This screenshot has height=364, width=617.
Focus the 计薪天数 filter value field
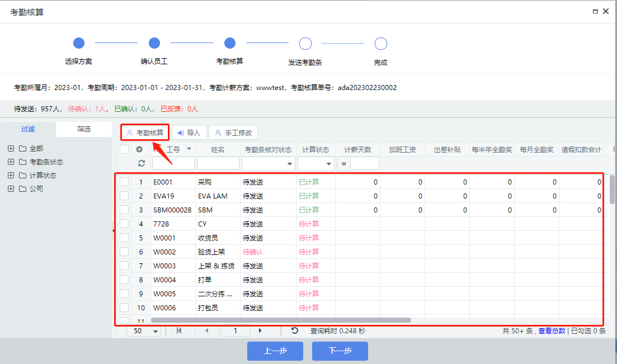pos(365,163)
